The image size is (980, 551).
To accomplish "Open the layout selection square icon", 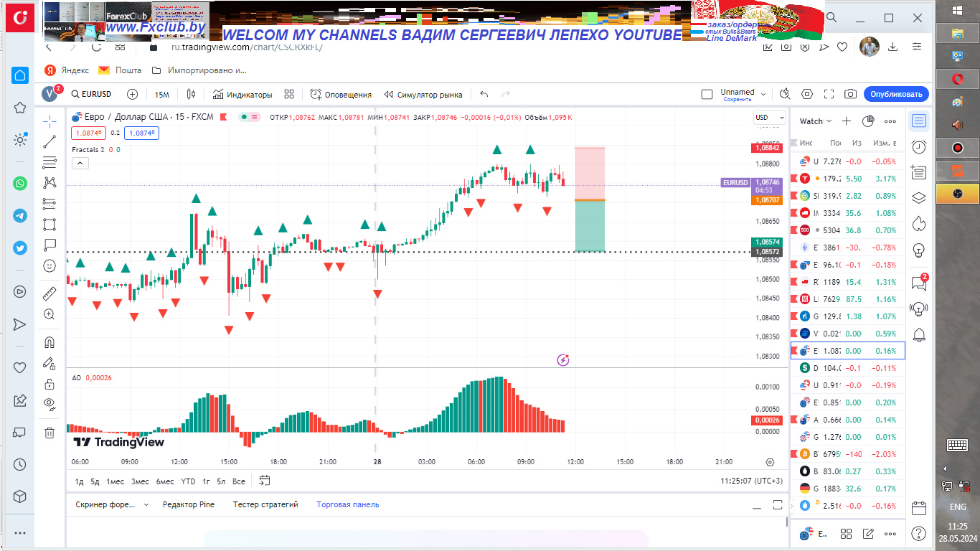I will 707,94.
